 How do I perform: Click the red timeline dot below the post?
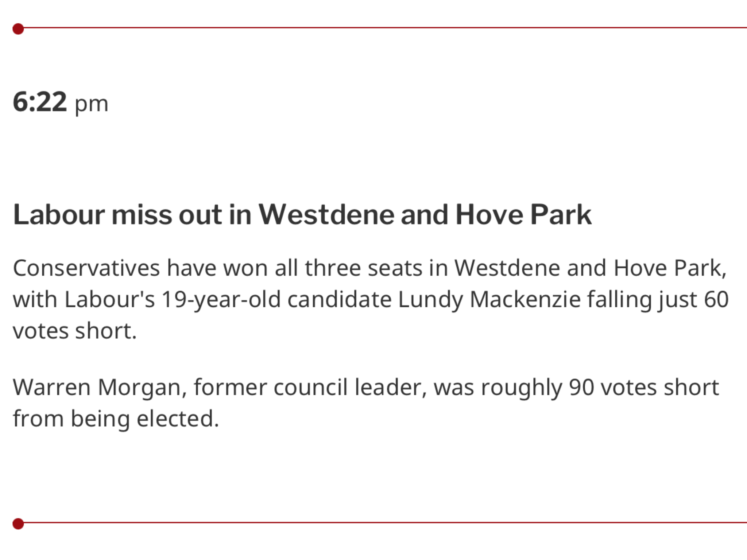click(18, 524)
